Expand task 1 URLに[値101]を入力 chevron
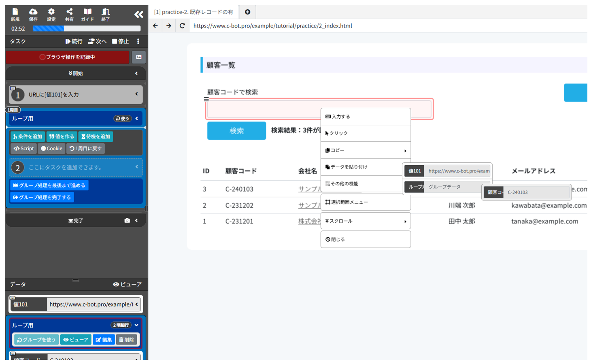Screen dimensions: 593x364 click(136, 94)
